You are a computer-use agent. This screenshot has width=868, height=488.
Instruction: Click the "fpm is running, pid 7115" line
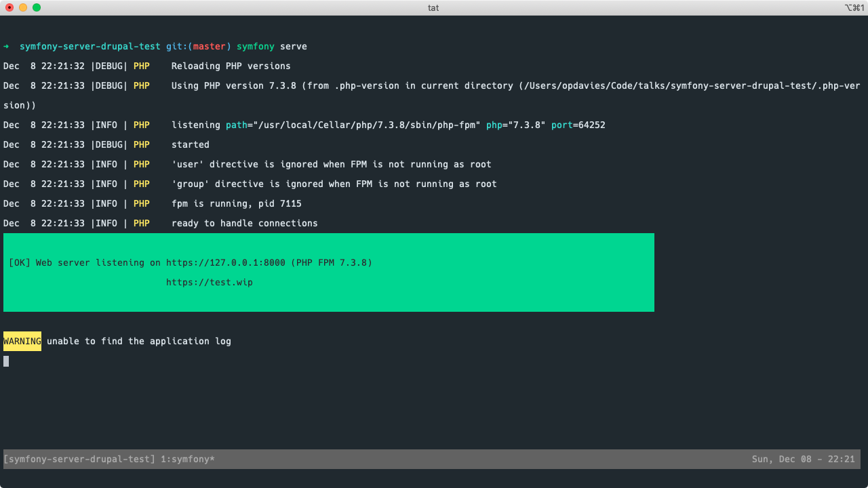coord(237,204)
